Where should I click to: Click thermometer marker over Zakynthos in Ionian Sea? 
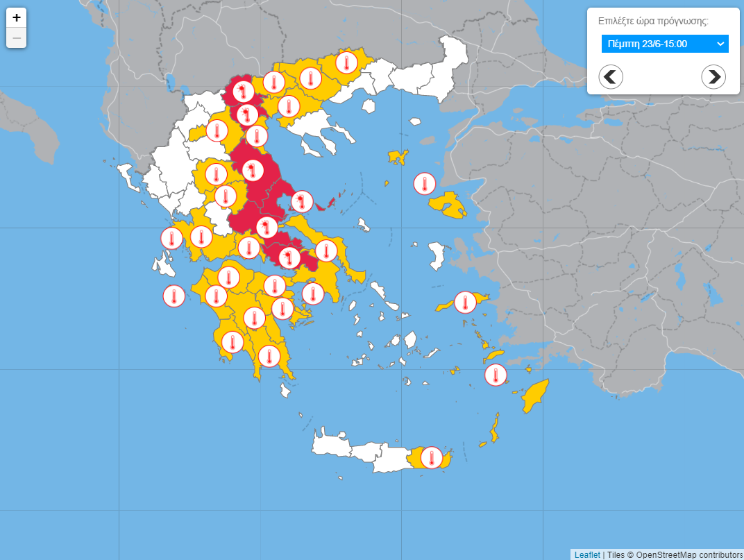pyautogui.click(x=174, y=296)
